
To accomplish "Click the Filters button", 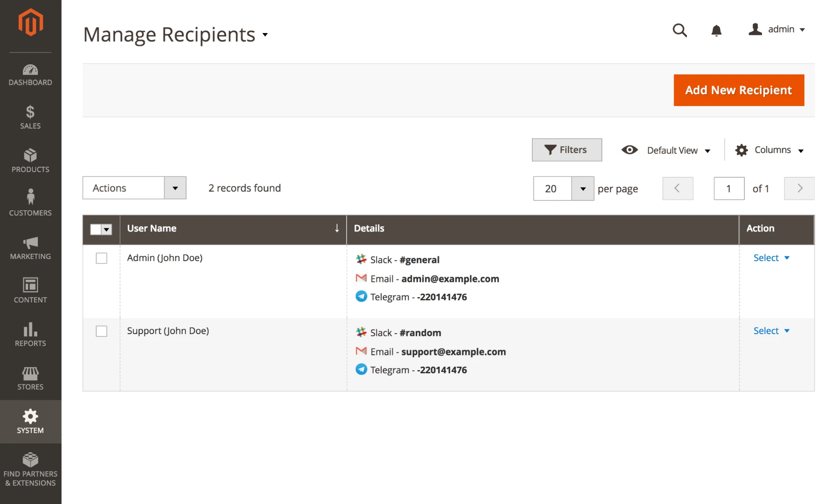I will 566,150.
